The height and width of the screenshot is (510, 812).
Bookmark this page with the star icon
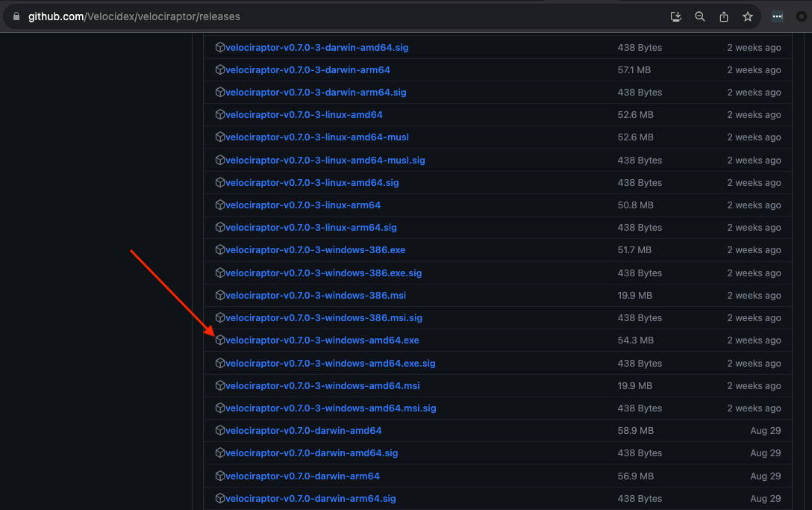(747, 16)
